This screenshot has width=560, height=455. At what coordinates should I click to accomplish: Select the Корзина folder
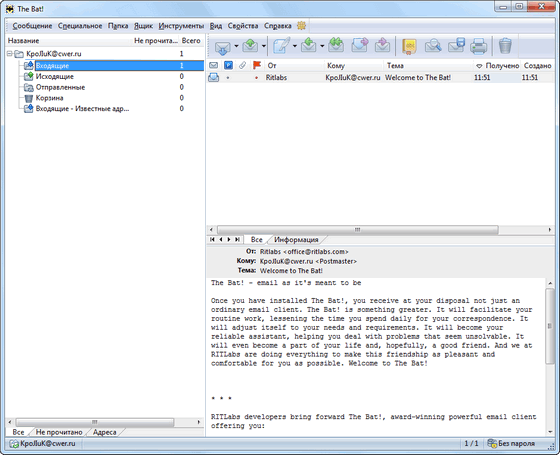pyautogui.click(x=49, y=98)
